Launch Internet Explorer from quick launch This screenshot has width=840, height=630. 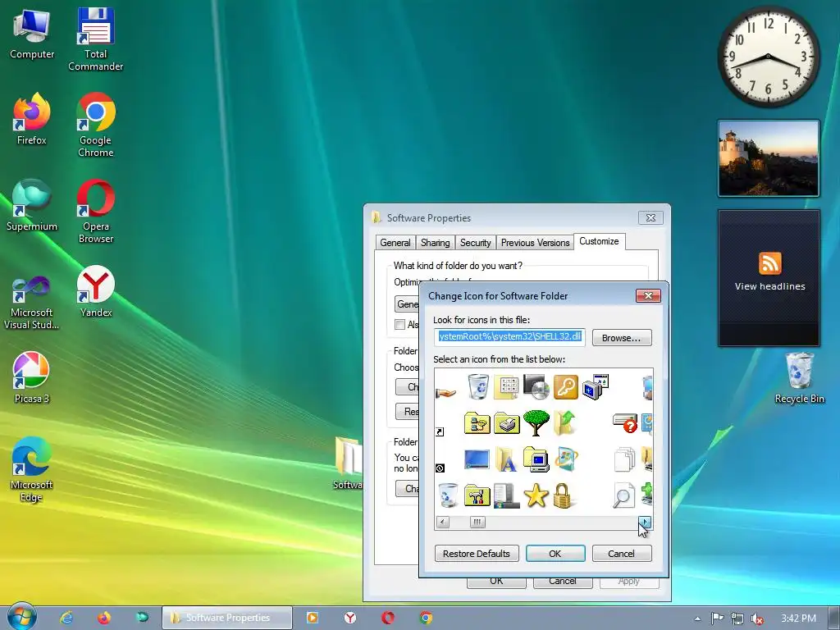pyautogui.click(x=66, y=618)
